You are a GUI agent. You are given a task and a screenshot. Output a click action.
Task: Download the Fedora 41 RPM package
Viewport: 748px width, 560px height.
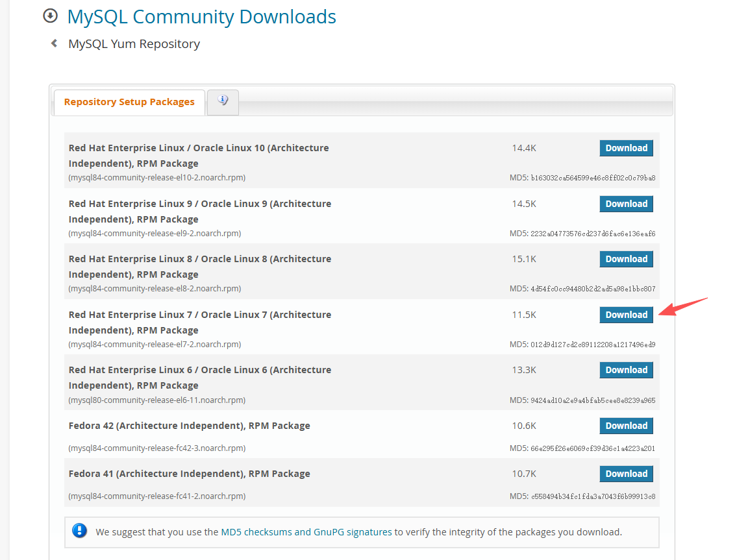(627, 474)
